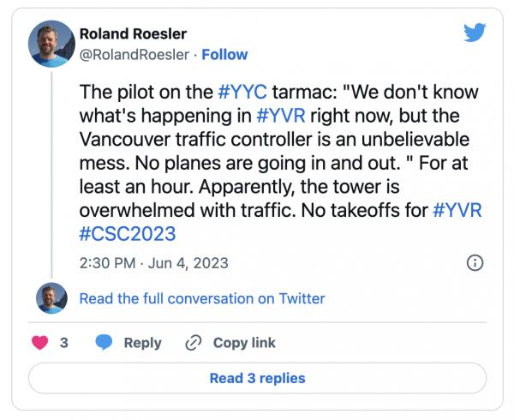This screenshot has height=420, width=514.
Task: Click the reply speech bubble icon
Action: point(105,342)
